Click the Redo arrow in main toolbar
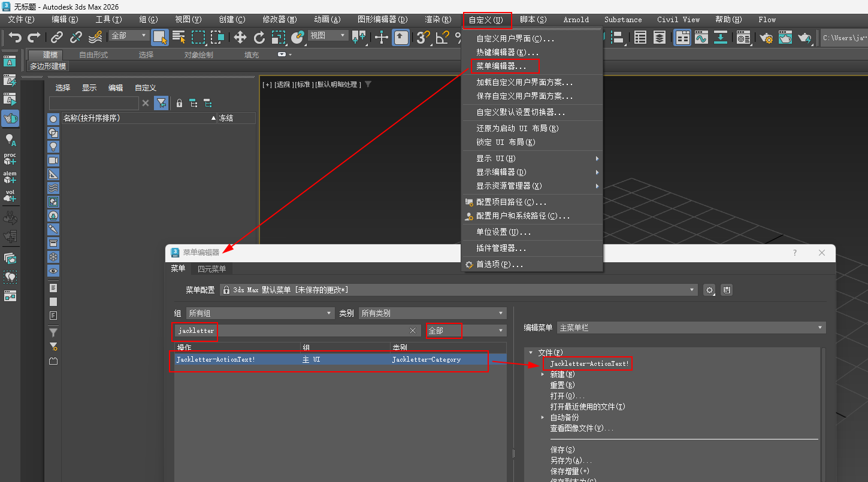 pos(34,38)
